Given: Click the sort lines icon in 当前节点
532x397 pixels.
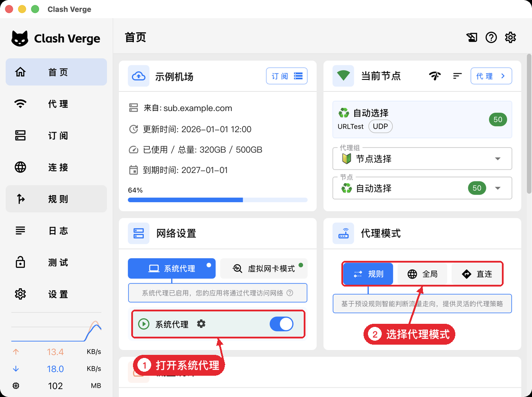Looking at the screenshot, I should pos(458,76).
